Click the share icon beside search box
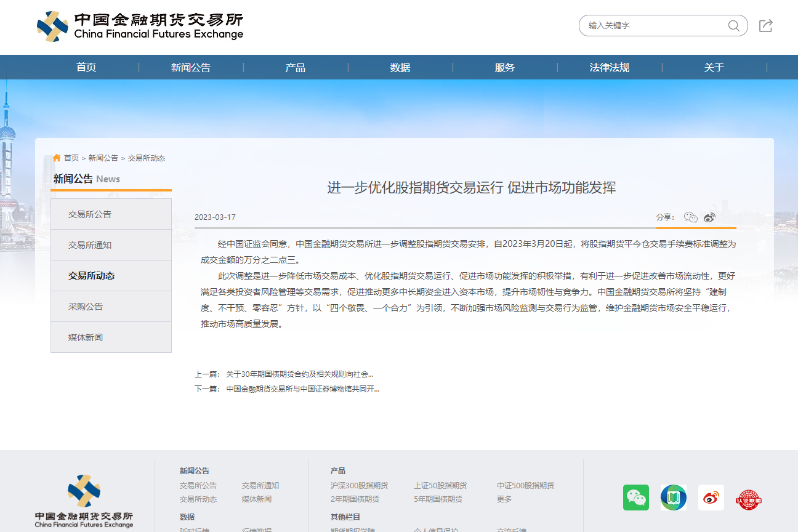 (765, 26)
